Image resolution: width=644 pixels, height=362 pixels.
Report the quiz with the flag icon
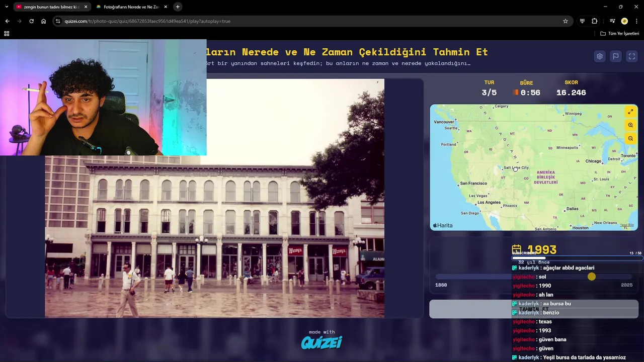(616, 56)
